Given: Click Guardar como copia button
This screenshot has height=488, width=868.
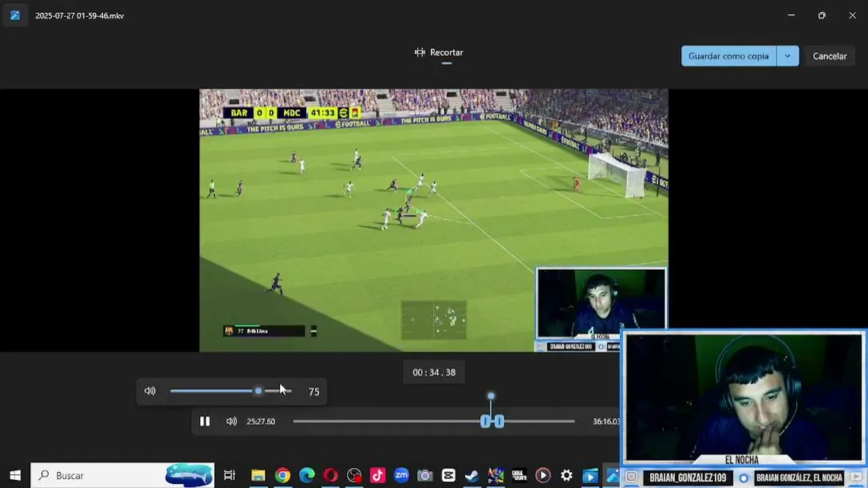Looking at the screenshot, I should pos(728,56).
